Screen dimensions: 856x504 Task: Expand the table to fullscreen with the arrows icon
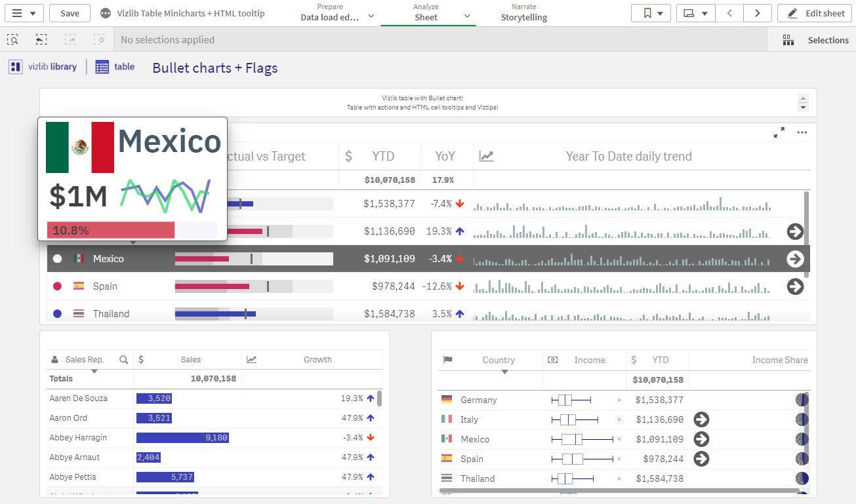point(779,132)
